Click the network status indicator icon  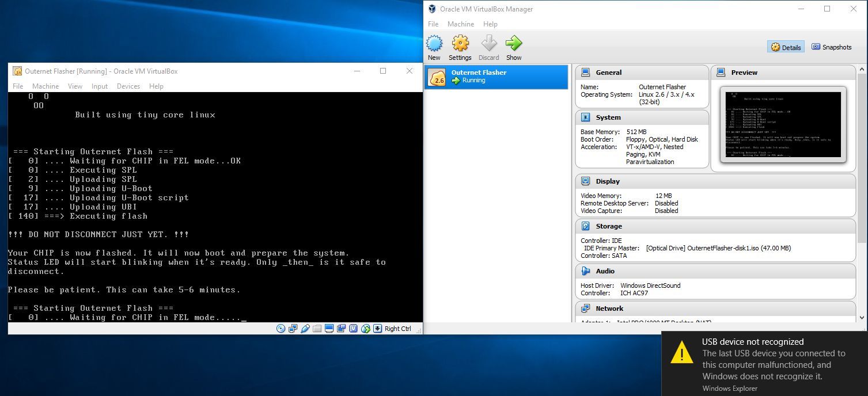293,329
